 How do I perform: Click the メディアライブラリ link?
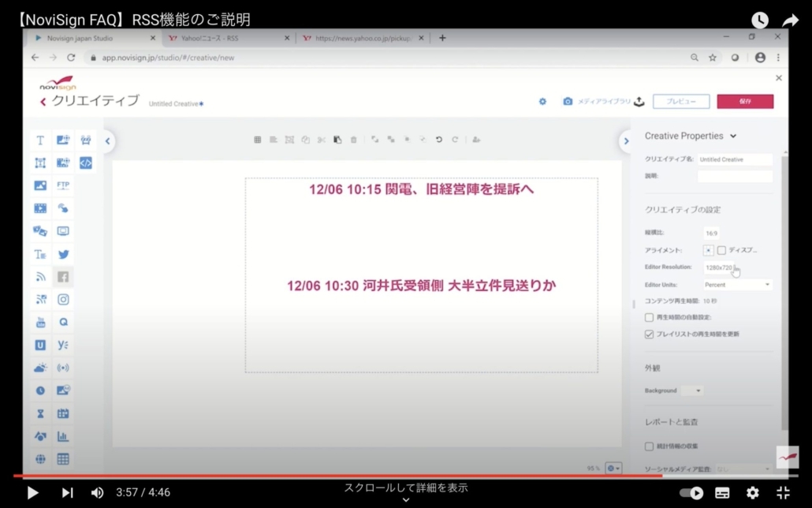click(x=604, y=102)
